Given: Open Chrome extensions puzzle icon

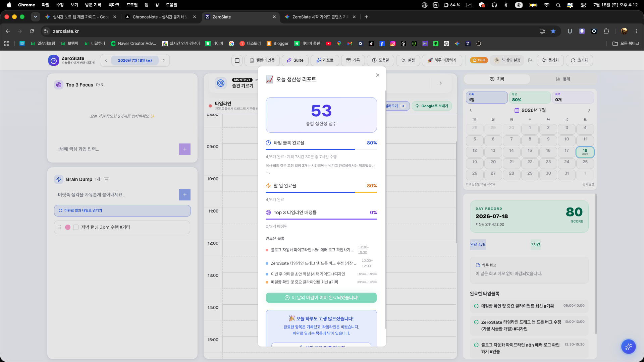Looking at the screenshot, I should [606, 31].
